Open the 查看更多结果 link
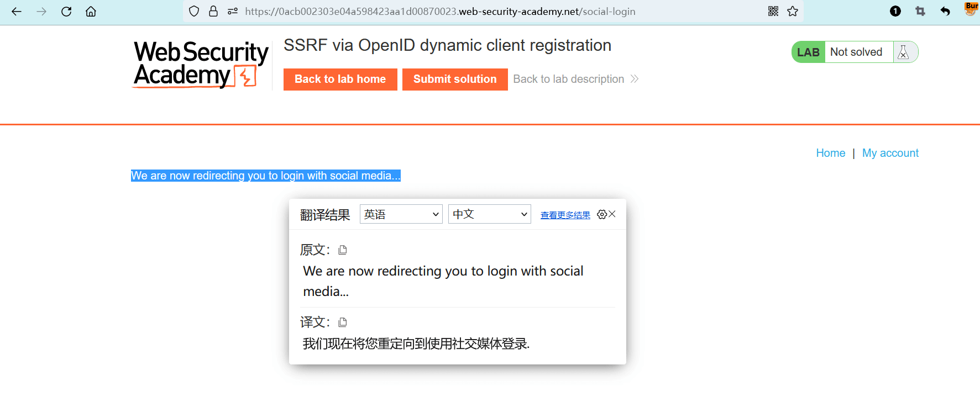980x418 pixels. [565, 215]
